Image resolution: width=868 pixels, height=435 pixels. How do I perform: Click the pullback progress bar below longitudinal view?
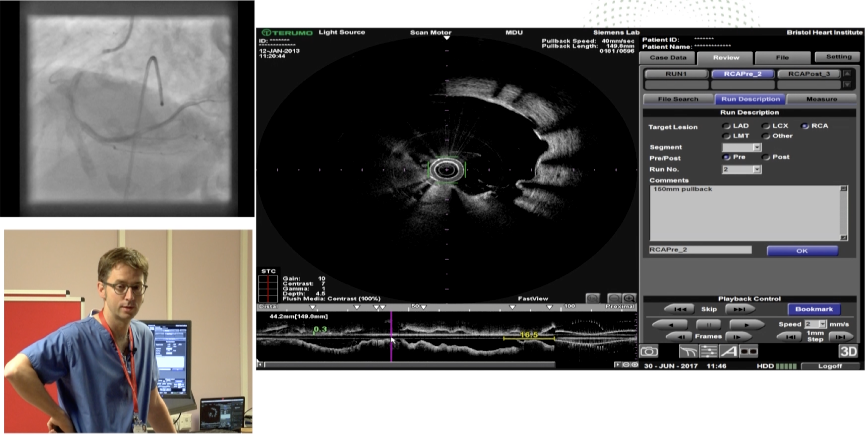pos(409,364)
